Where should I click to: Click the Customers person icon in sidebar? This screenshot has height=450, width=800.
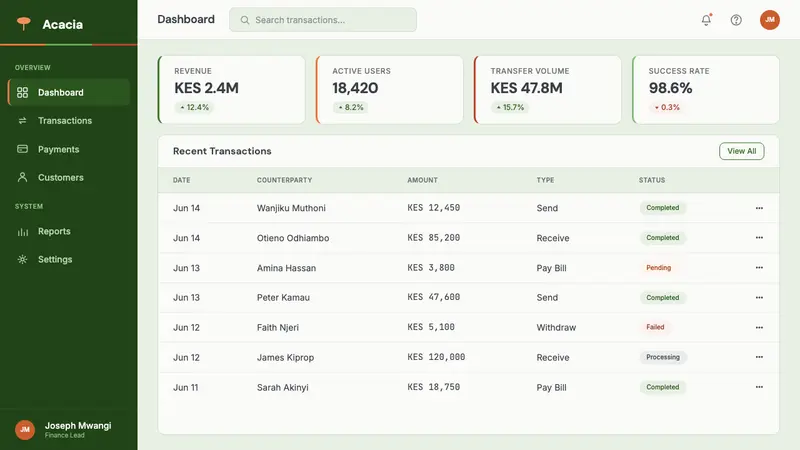(x=22, y=178)
